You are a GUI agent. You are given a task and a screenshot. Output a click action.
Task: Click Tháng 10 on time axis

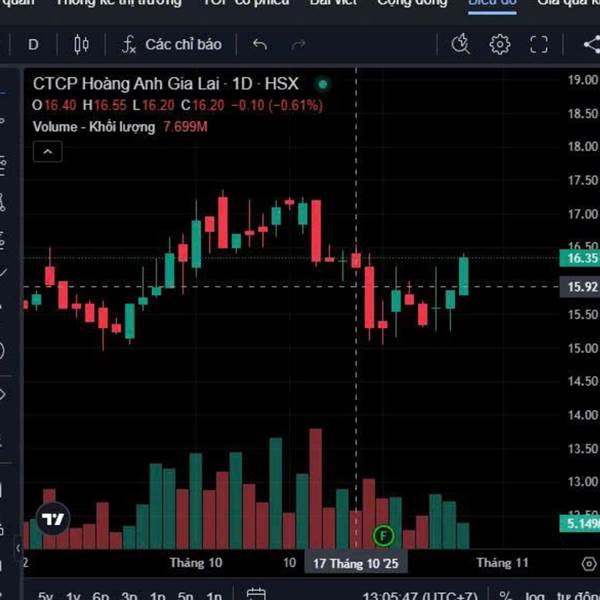coord(196,563)
